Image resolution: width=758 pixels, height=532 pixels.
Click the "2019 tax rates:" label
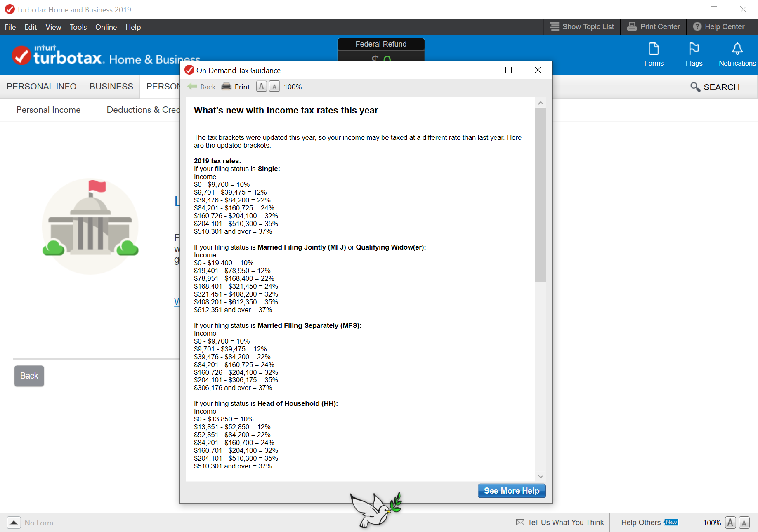click(x=217, y=161)
